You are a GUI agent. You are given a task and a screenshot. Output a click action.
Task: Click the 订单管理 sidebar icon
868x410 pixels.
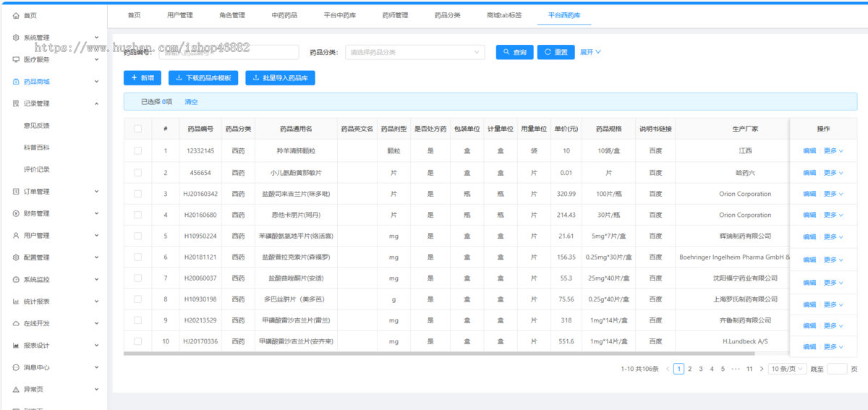click(x=16, y=192)
